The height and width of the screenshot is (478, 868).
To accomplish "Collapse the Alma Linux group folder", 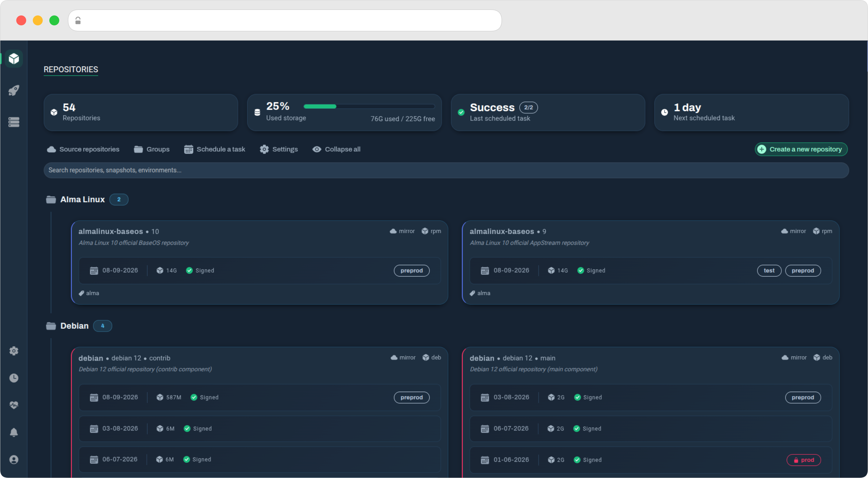I will point(51,200).
